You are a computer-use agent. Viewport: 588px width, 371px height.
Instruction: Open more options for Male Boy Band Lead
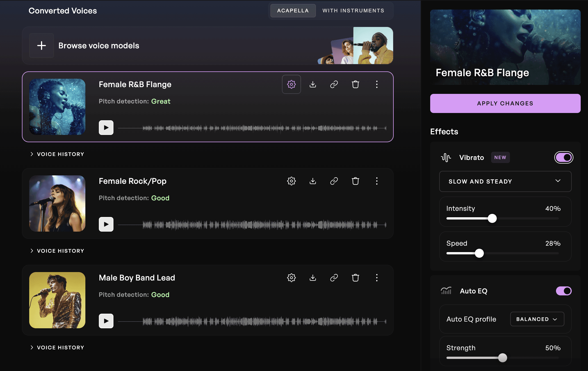click(377, 278)
